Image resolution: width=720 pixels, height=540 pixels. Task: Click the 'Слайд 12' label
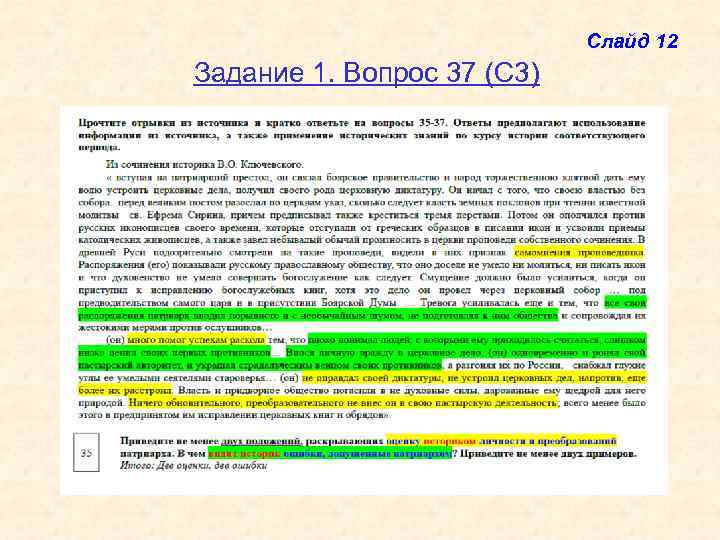[x=632, y=41]
